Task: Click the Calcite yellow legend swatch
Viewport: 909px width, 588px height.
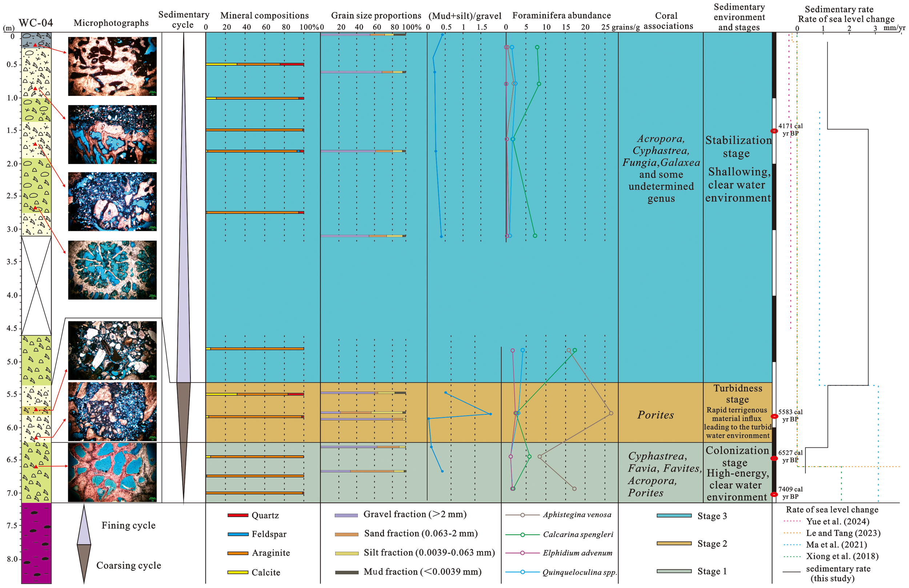Action: tap(237, 572)
